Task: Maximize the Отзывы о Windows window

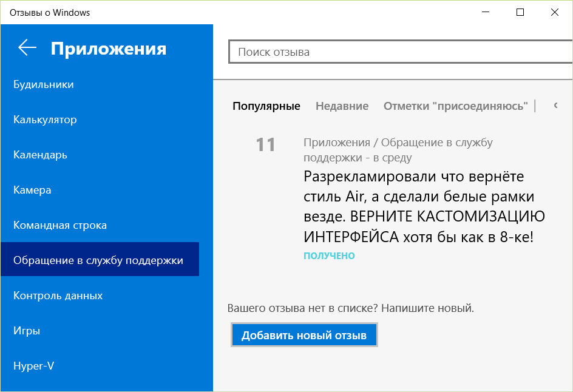Action: pyautogui.click(x=520, y=12)
